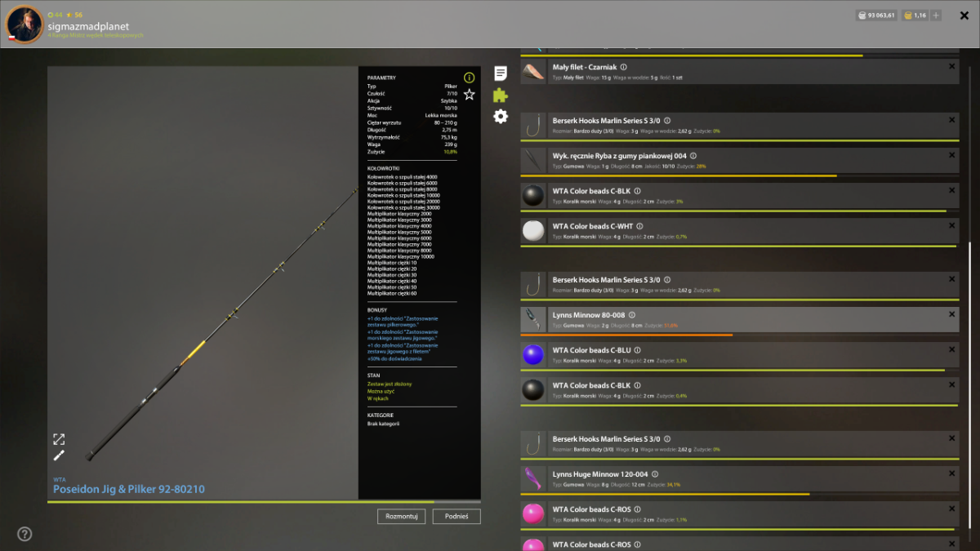
Task: Select the blue bead C-BLU thumbnail
Action: (532, 354)
